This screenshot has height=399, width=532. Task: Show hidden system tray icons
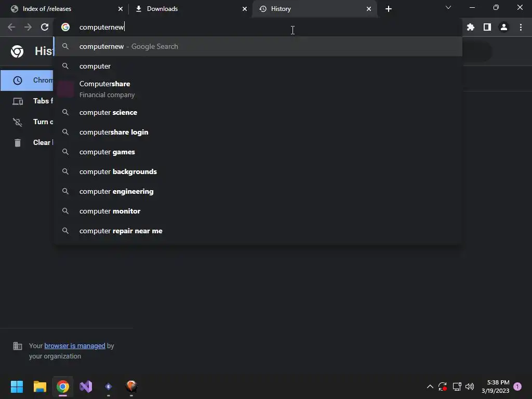click(x=430, y=387)
